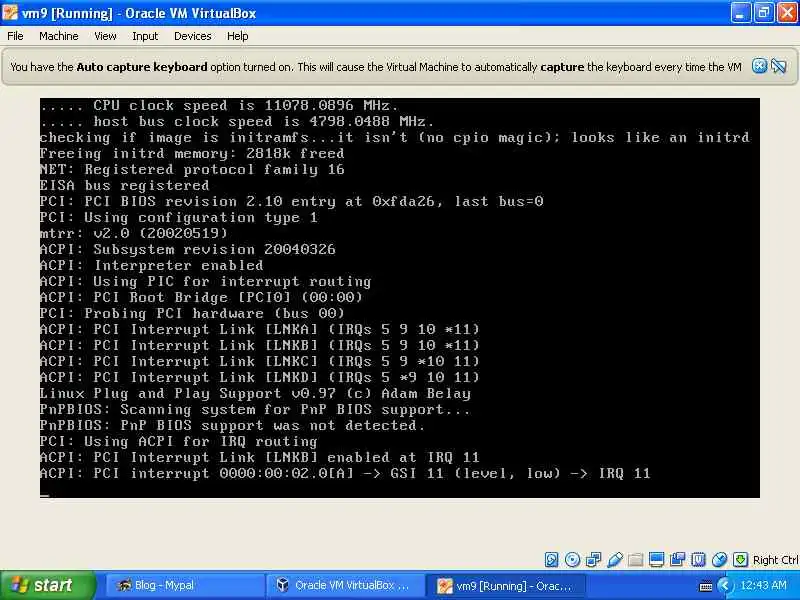Click 'NET: Registered protocol family 16' line
The image size is (800, 600).
[x=192, y=169]
